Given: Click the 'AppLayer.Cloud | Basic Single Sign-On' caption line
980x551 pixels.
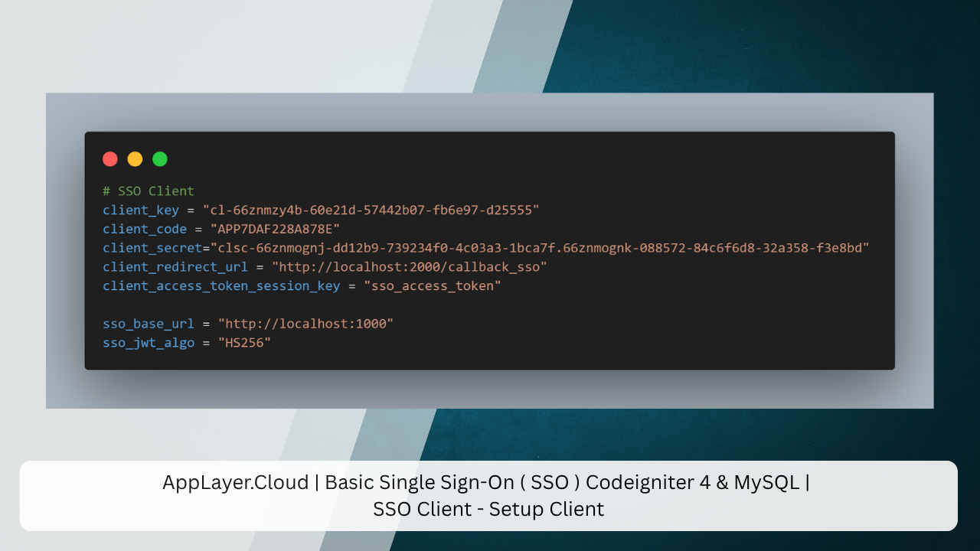Looking at the screenshot, I should [486, 483].
